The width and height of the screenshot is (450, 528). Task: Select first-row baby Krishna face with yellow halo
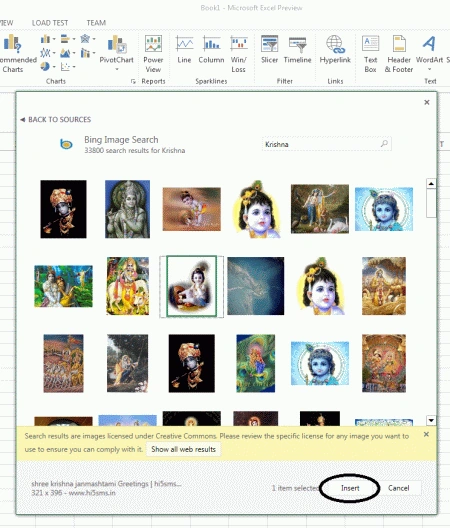coord(256,209)
